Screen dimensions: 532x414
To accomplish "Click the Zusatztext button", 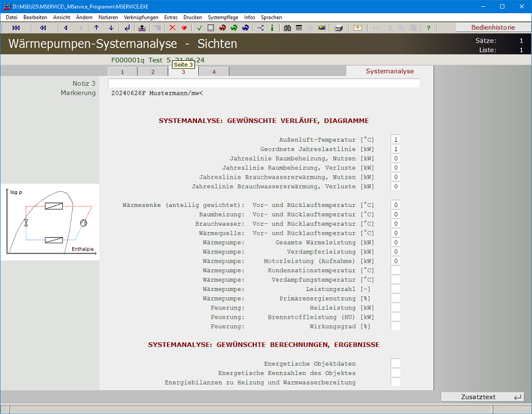I will click(482, 397).
